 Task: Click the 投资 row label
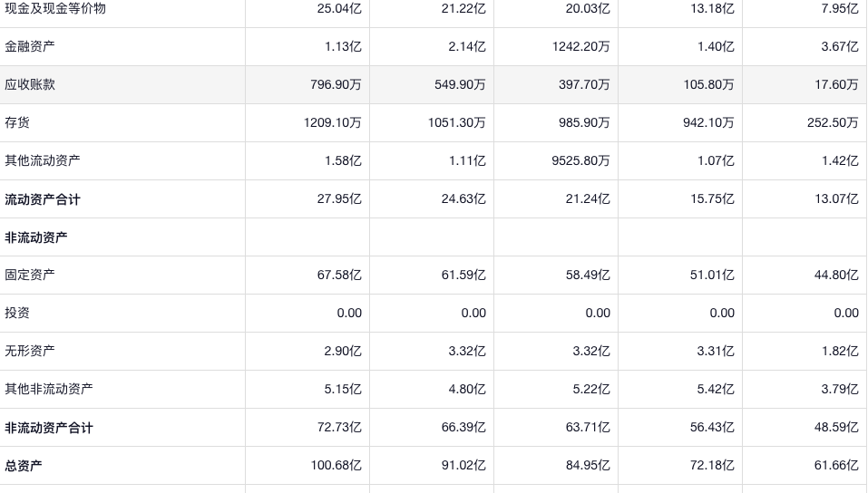pyautogui.click(x=17, y=313)
